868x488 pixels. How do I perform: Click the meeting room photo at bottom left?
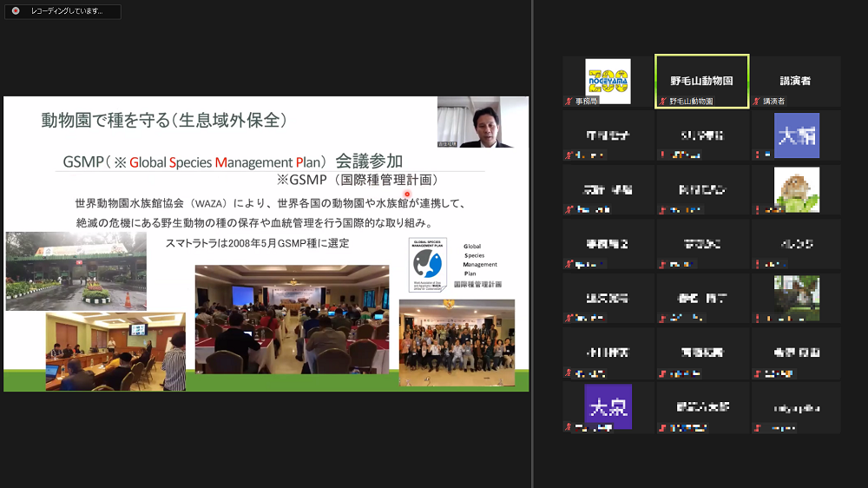(x=115, y=351)
